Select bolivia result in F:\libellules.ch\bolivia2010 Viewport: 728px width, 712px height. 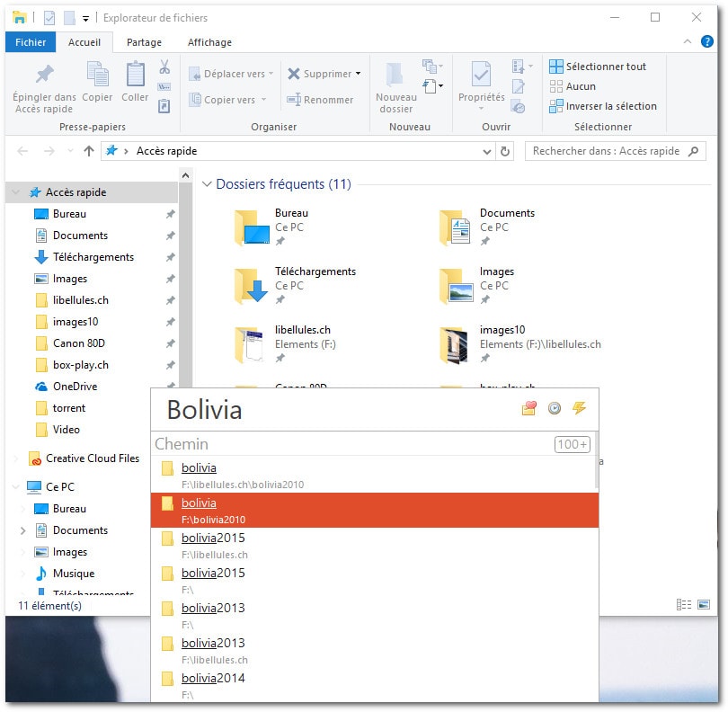373,476
